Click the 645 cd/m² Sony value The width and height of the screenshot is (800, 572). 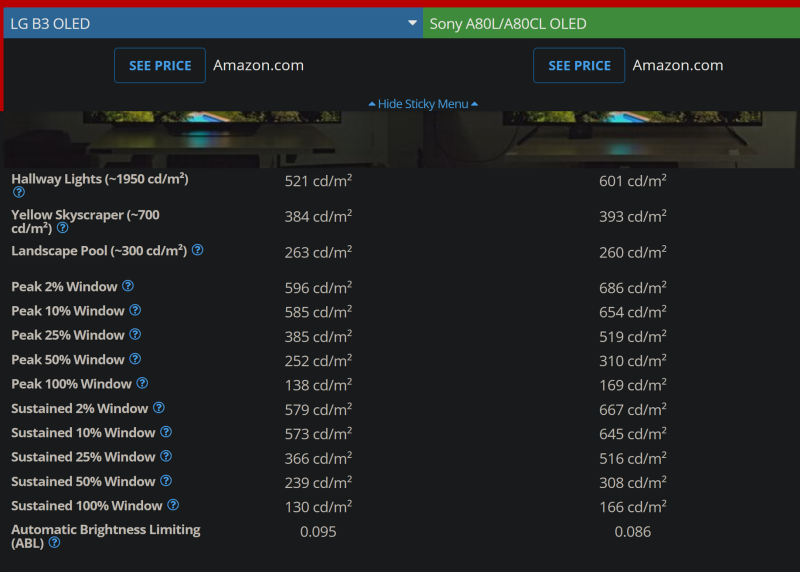pyautogui.click(x=633, y=434)
